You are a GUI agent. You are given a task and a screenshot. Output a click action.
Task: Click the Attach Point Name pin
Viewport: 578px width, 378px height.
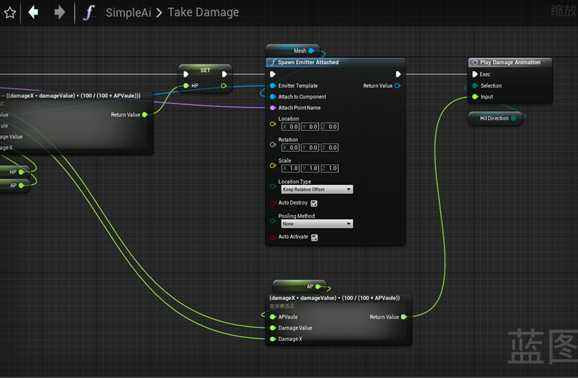[273, 108]
